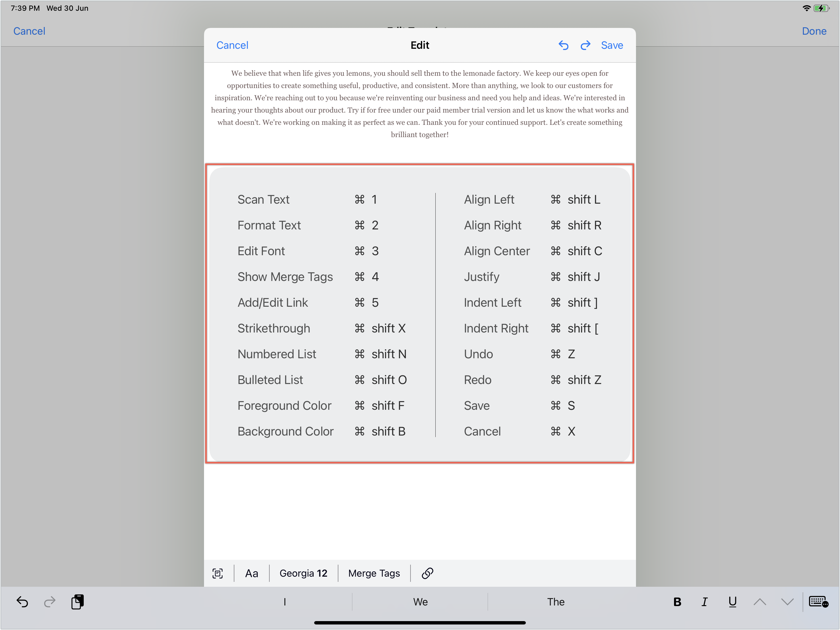Click the undo icon bottom toolbar left
840x630 pixels.
[22, 602]
